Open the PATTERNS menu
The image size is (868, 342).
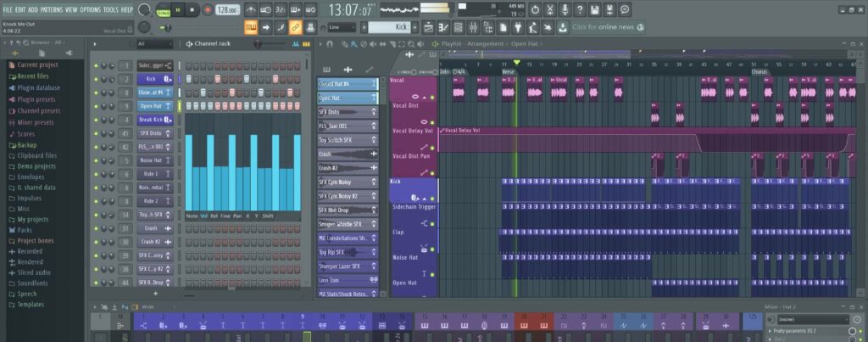click(x=52, y=9)
